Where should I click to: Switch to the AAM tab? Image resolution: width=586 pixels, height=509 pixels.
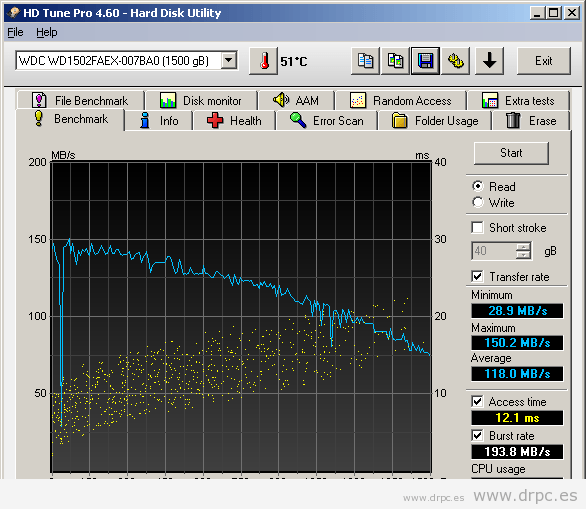click(x=297, y=101)
